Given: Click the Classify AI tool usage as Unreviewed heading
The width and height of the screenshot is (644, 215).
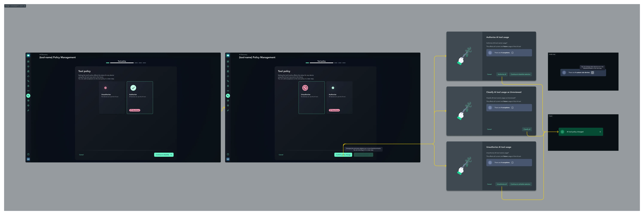Looking at the screenshot, I should coord(504,92).
